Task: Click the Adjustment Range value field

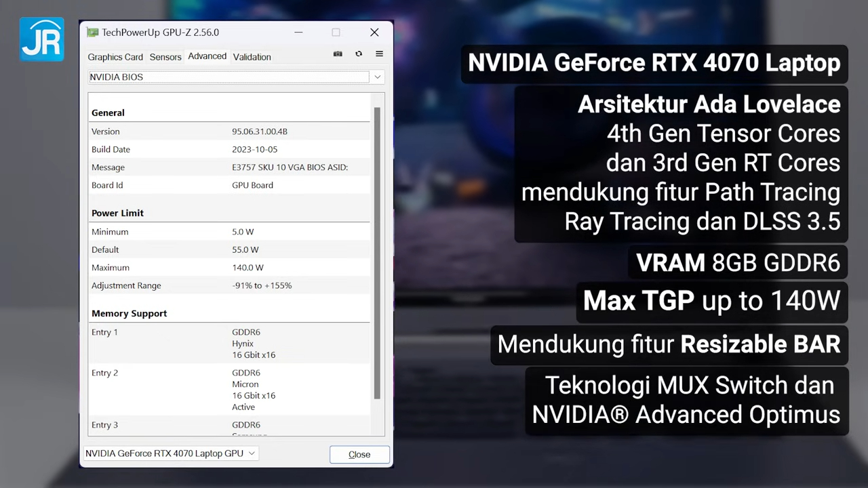Action: tap(262, 285)
